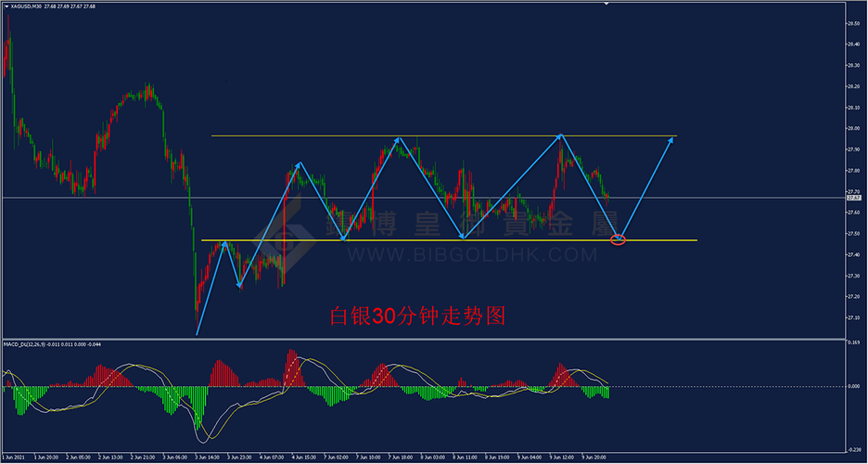Click the 28.00 level on price scale
The height and width of the screenshot is (464, 868).
[x=852, y=129]
